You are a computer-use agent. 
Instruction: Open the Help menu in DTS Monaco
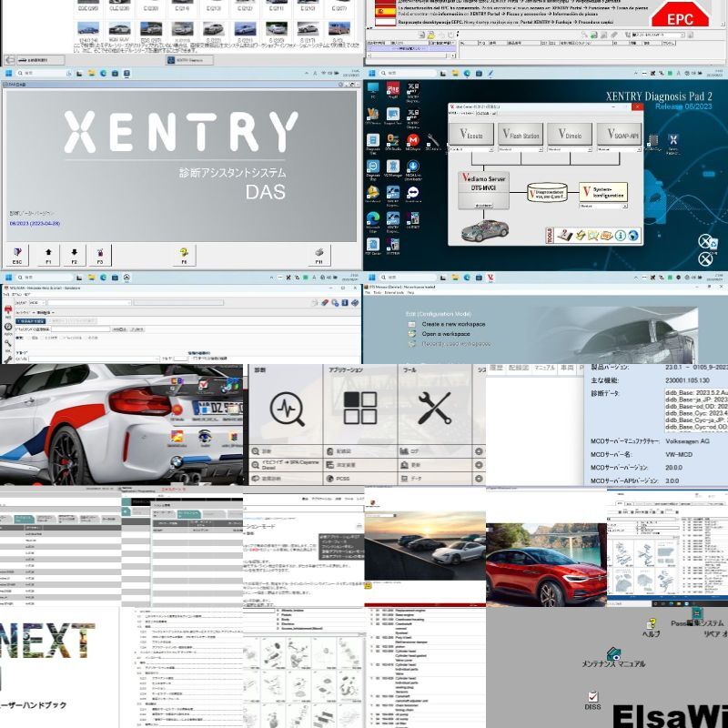411,293
